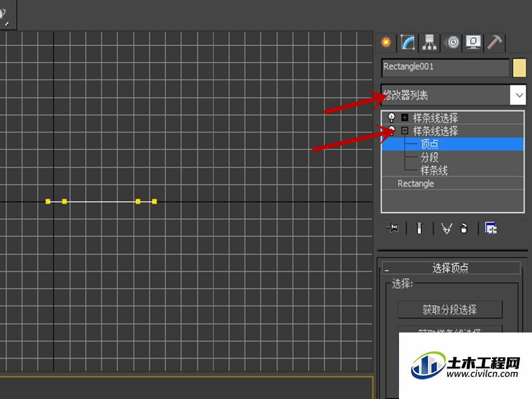Image resolution: width=532 pixels, height=399 pixels.
Task: Click the Make Unique icon
Action: (446, 228)
